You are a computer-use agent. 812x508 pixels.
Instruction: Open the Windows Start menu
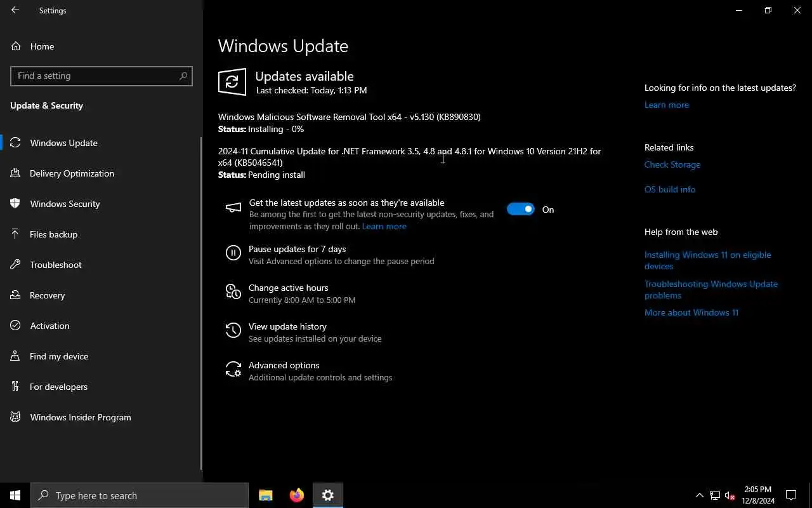point(15,495)
